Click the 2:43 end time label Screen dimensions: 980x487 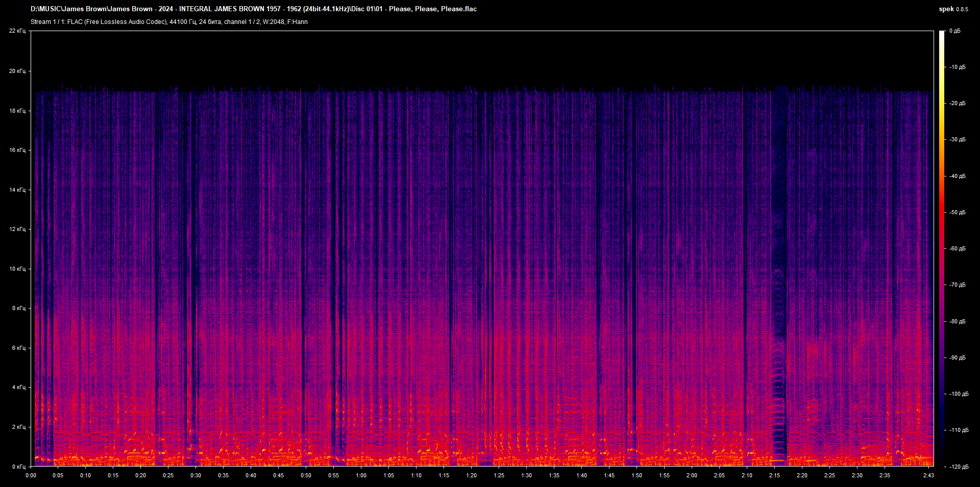[x=928, y=475]
